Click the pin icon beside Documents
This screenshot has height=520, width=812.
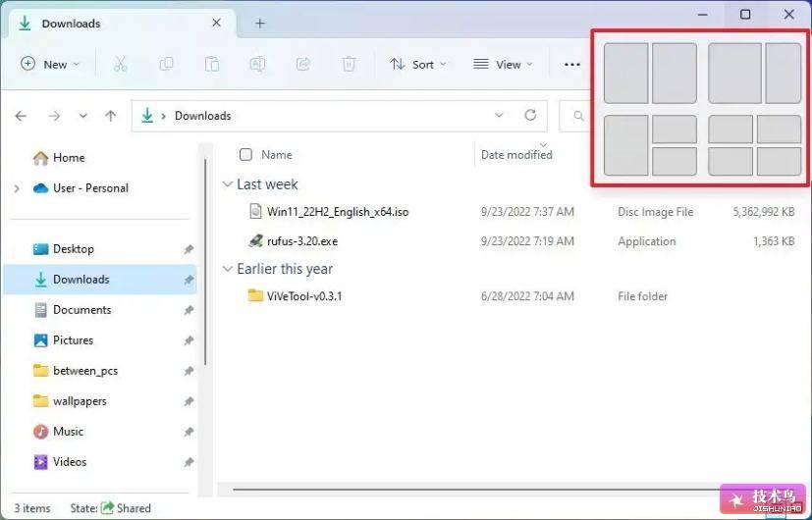189,310
